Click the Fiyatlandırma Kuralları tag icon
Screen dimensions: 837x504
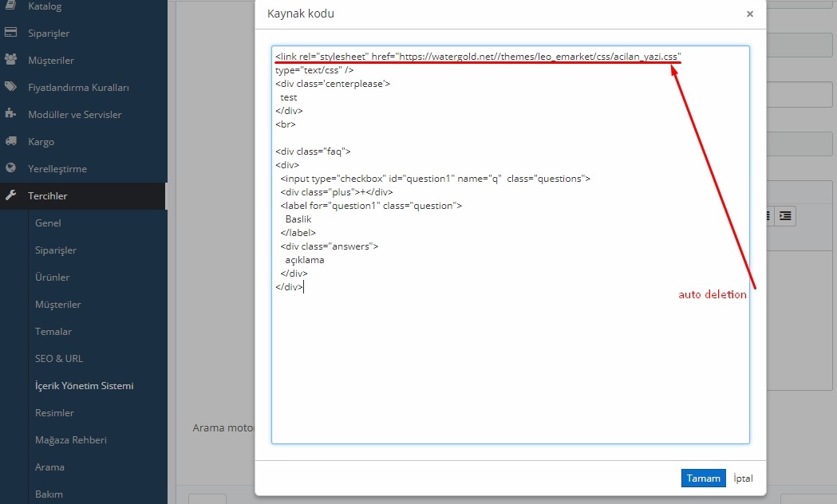[x=10, y=86]
